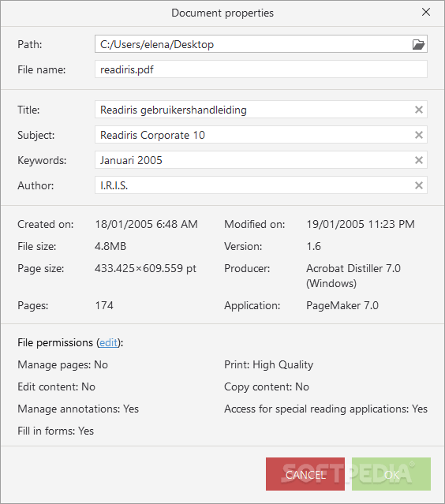Click the Print: High Quality permission

click(x=268, y=365)
